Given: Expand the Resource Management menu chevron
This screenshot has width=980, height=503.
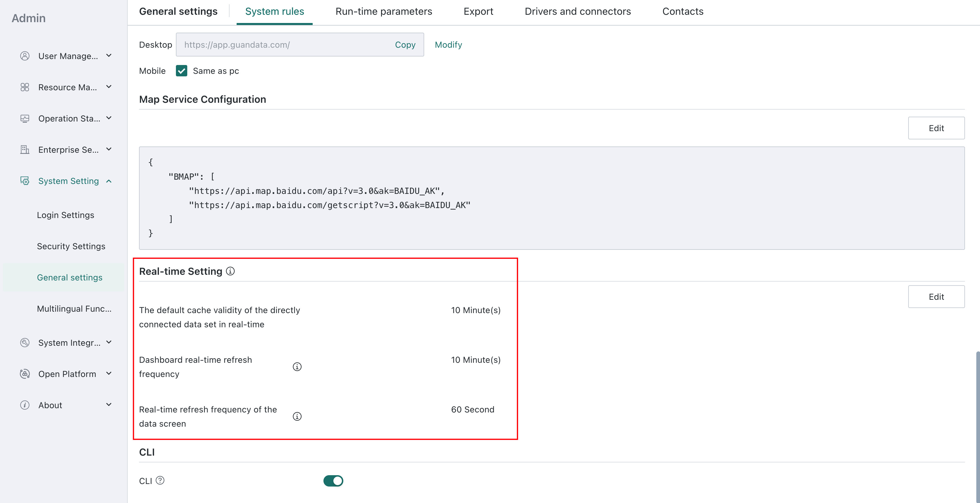Looking at the screenshot, I should (109, 87).
